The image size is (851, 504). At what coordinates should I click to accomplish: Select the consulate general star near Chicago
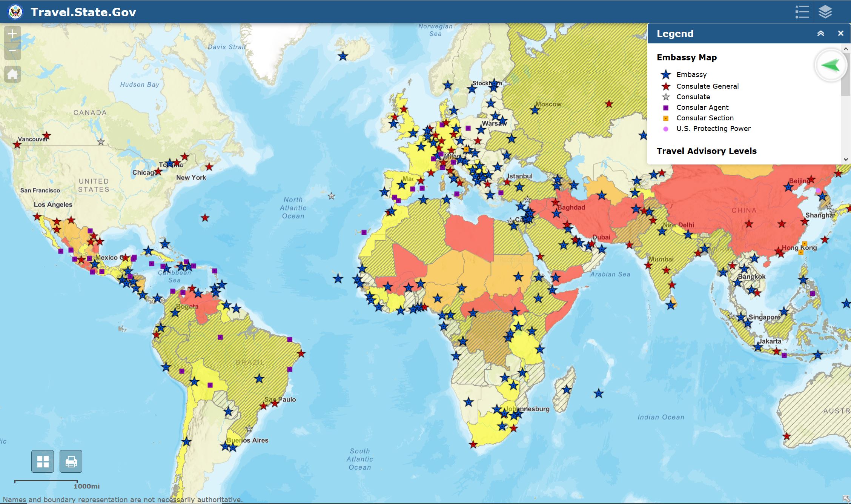point(158,171)
